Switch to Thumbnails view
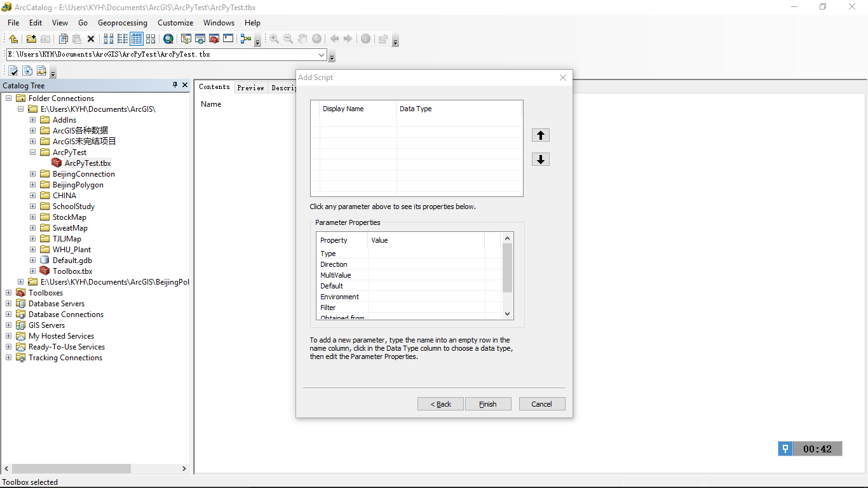 (151, 39)
